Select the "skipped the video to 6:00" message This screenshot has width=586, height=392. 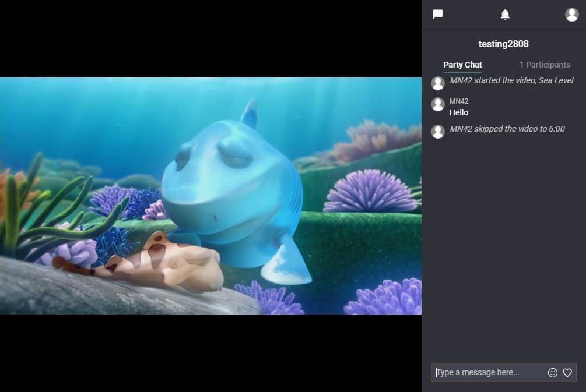507,129
